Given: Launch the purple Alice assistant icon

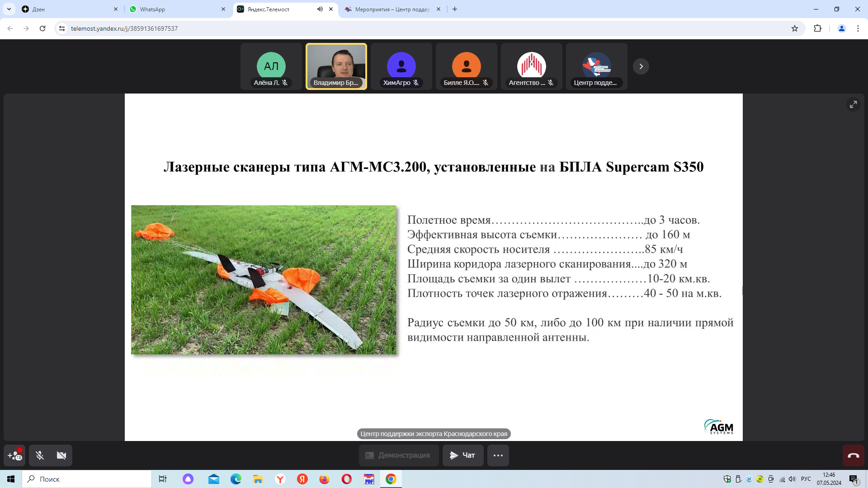Looking at the screenshot, I should pos(188,479).
